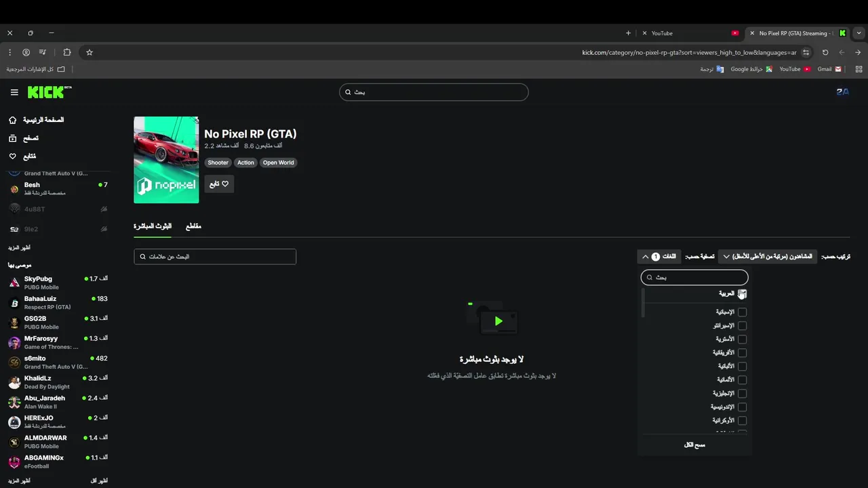868x488 pixels.
Task: Select the Open World tag
Action: [x=278, y=163]
